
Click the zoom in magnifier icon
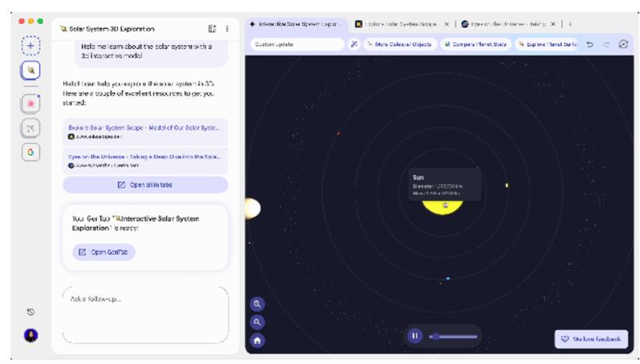click(x=258, y=302)
